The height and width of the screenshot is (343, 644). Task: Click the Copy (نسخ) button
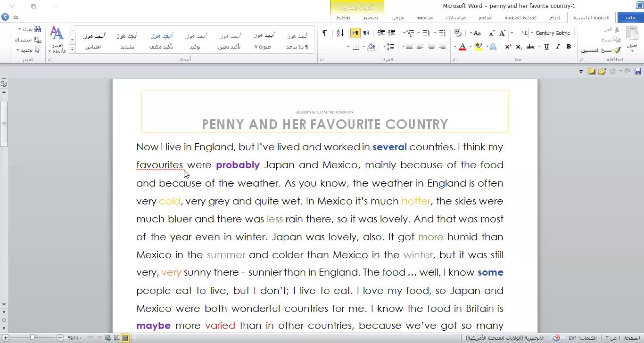611,40
